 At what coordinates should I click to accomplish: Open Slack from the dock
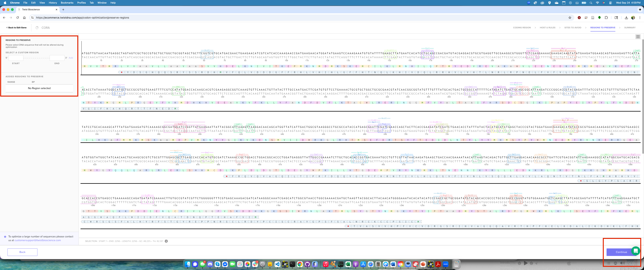coord(255,264)
